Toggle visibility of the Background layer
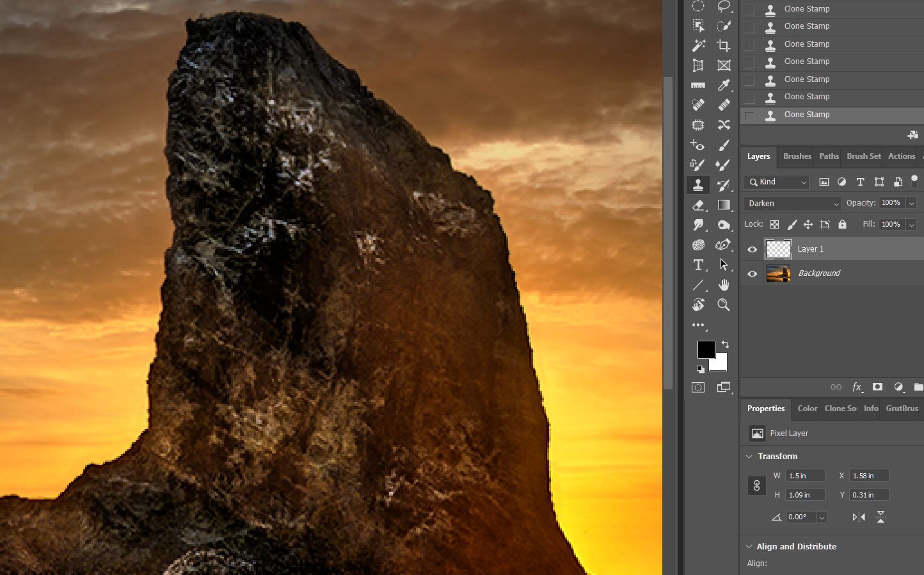 (753, 274)
